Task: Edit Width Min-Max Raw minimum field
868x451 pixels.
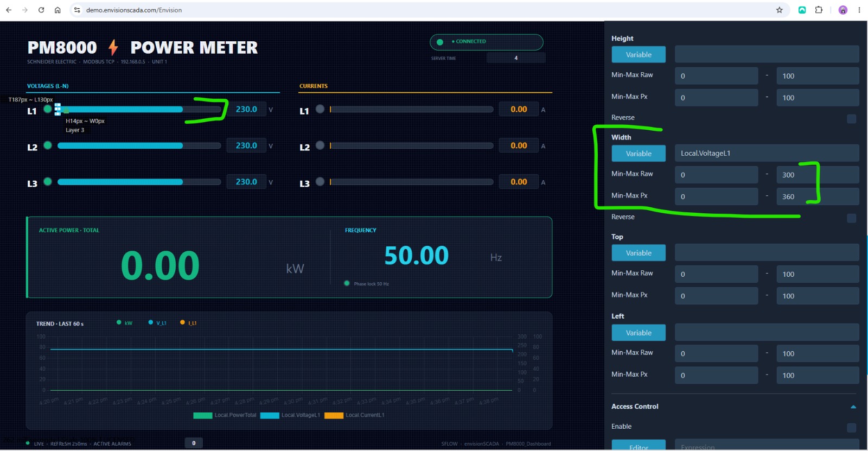Action: click(x=717, y=175)
